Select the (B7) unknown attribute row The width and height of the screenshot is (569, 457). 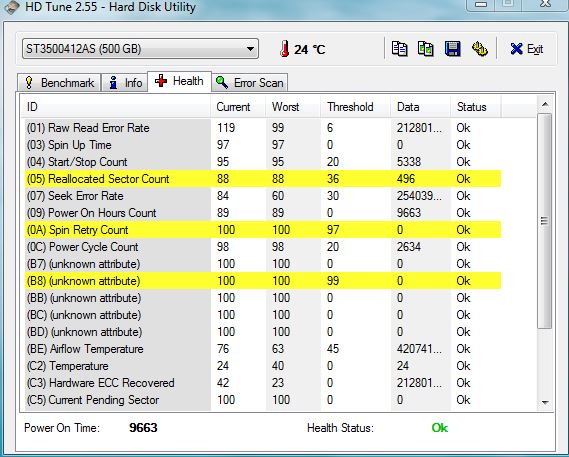263,264
